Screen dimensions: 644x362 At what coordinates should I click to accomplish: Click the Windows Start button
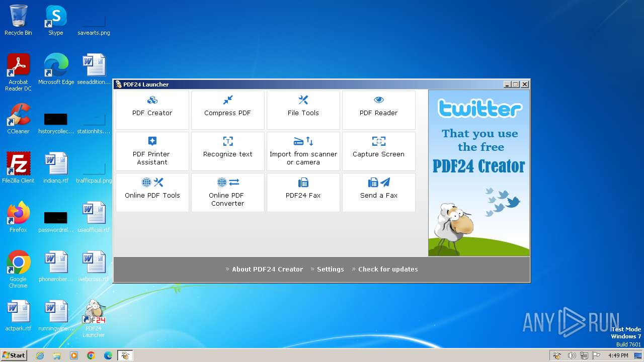coord(14,355)
